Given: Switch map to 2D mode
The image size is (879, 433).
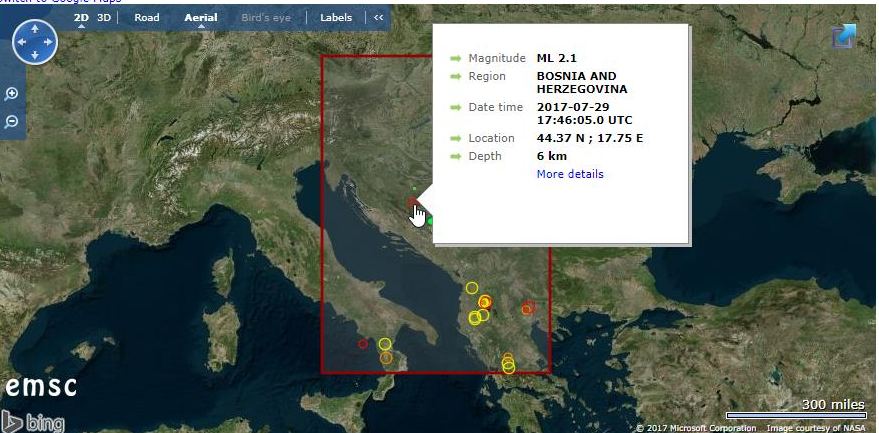Looking at the screenshot, I should pos(81,17).
